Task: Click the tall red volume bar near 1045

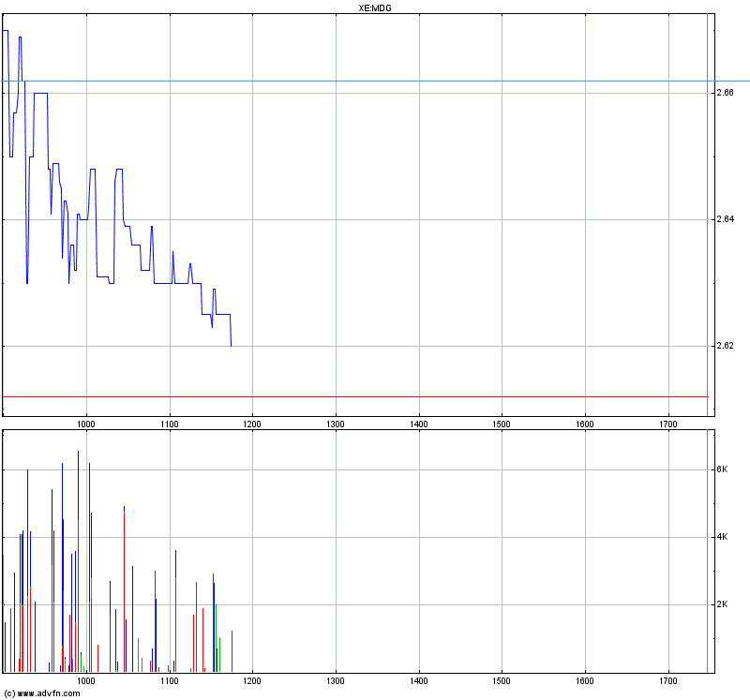Action: 124,590
